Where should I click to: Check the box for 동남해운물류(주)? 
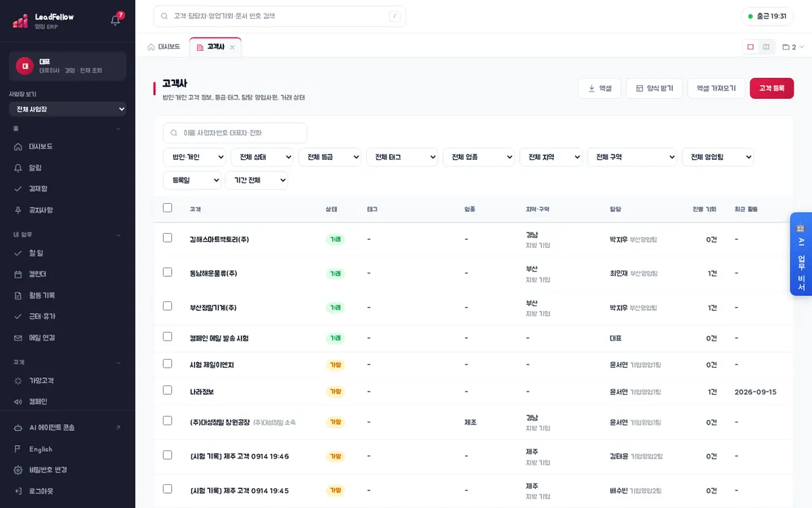168,272
